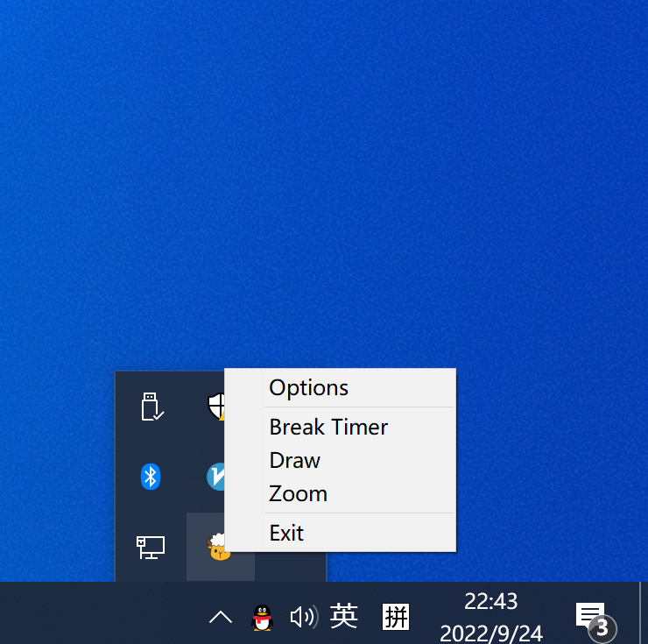Open the Windows Security shield icon
Screen dimensions: 648x644
[216, 407]
